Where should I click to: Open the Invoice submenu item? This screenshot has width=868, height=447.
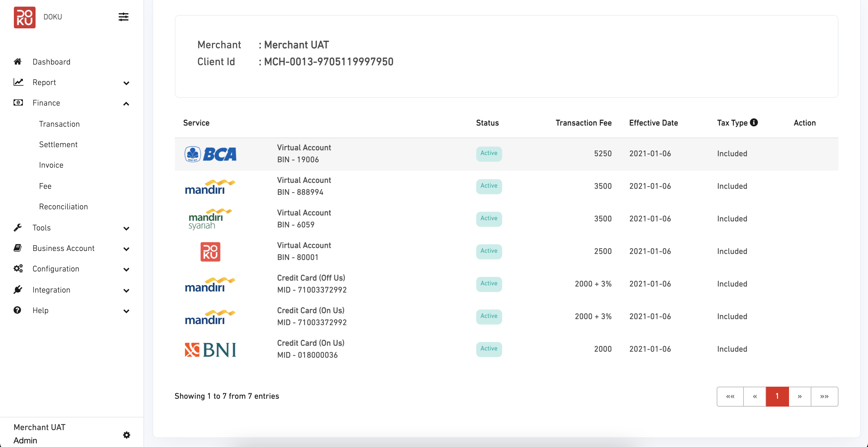(x=51, y=165)
